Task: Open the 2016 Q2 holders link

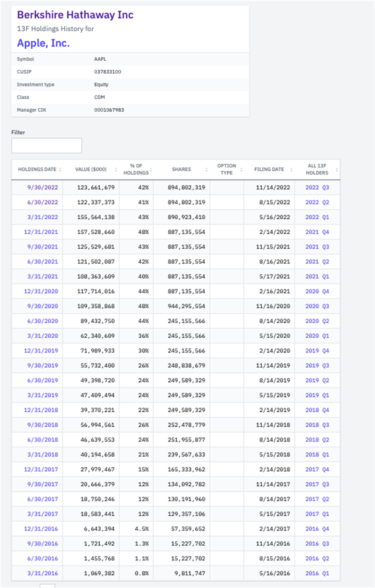Action: tap(317, 558)
